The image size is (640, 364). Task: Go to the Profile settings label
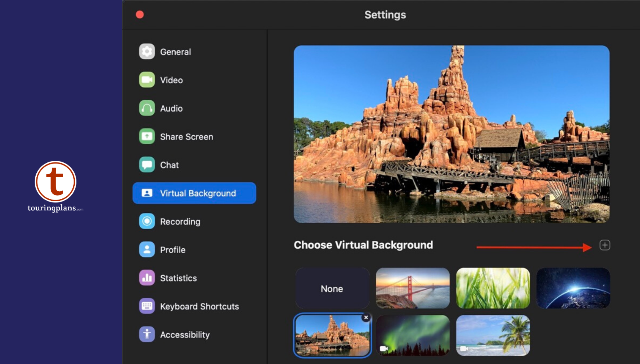173,250
